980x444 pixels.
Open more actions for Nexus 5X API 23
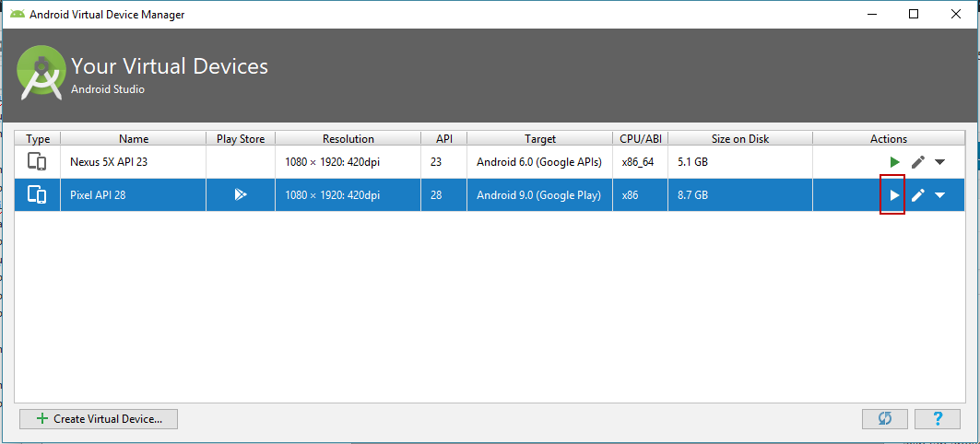coord(940,162)
